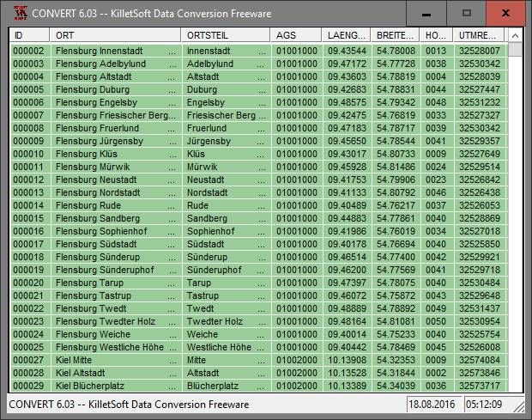Click the vertical scrollbar thumb
The width and height of the screenshot is (532, 420).
pos(515,50)
